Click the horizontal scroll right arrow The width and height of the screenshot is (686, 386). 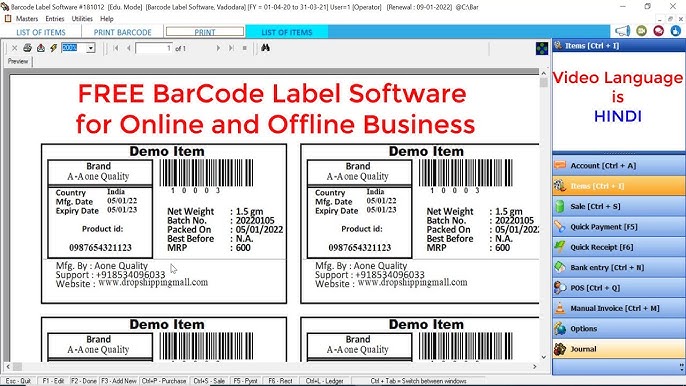coord(535,366)
